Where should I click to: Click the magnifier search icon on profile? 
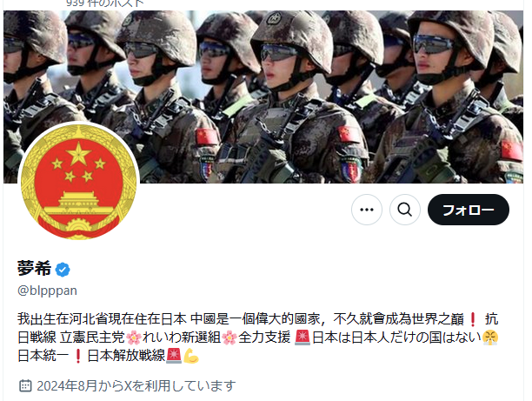[x=405, y=210]
